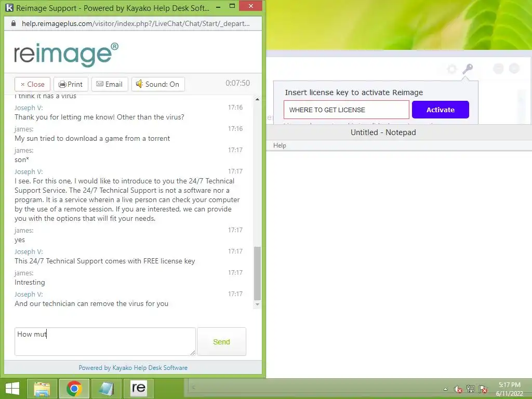
Task: Click "Insert license key to activate Reimage" label
Action: point(354,92)
